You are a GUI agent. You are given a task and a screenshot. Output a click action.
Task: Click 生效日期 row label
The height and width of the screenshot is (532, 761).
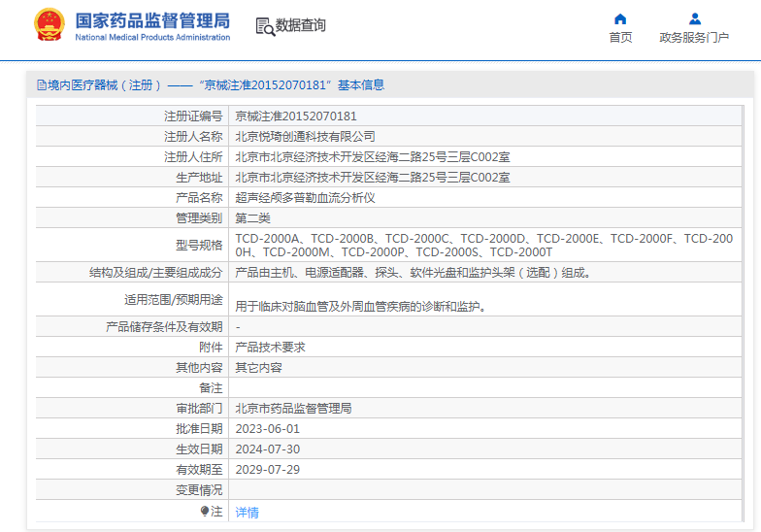(198, 449)
